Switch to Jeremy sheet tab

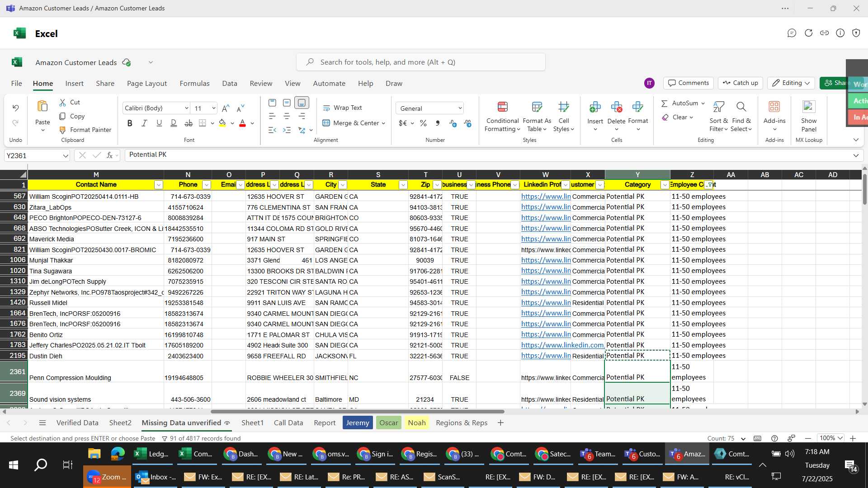[358, 422]
